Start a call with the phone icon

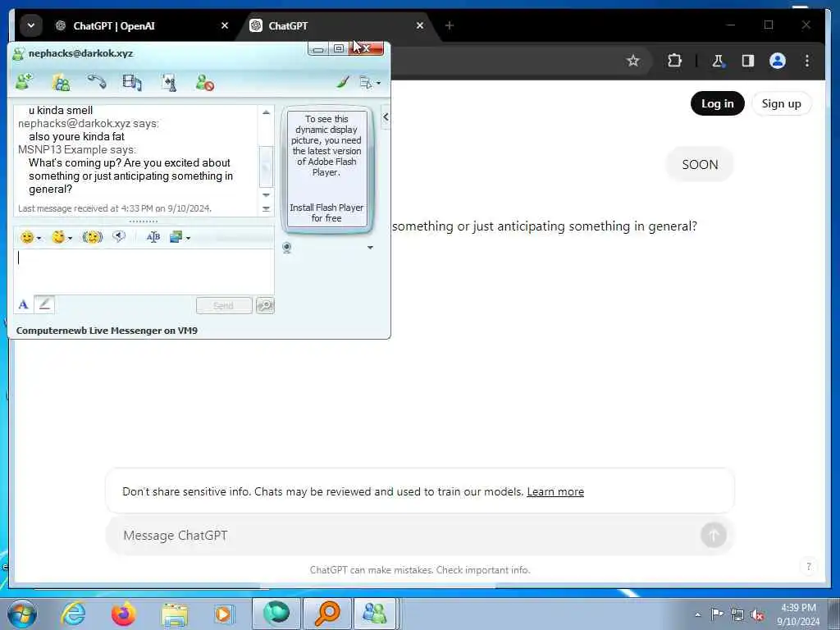(x=97, y=82)
